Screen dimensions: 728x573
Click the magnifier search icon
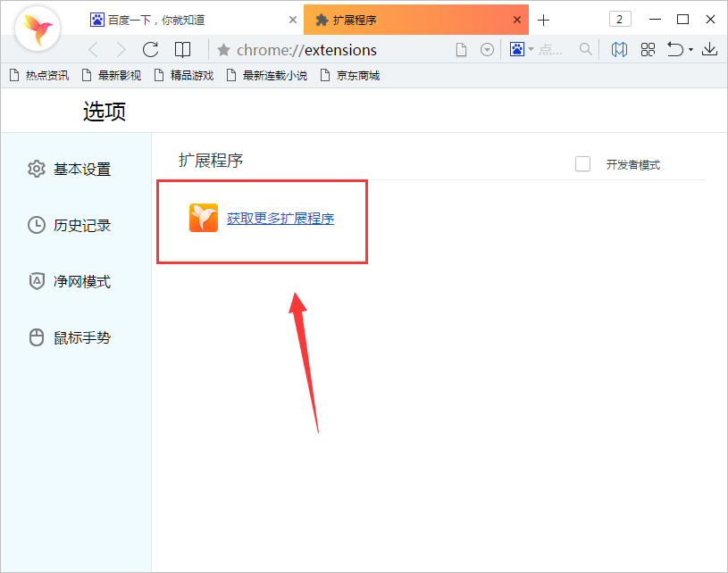586,49
